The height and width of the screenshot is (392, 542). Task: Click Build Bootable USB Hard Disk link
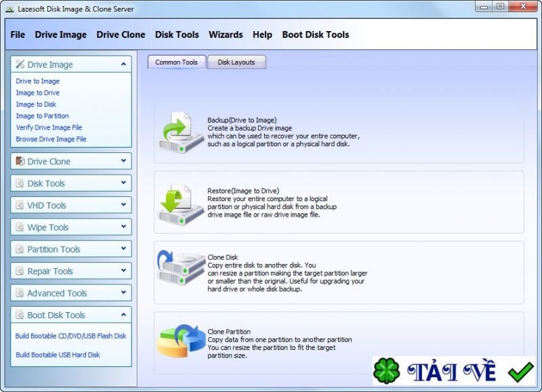(58, 355)
